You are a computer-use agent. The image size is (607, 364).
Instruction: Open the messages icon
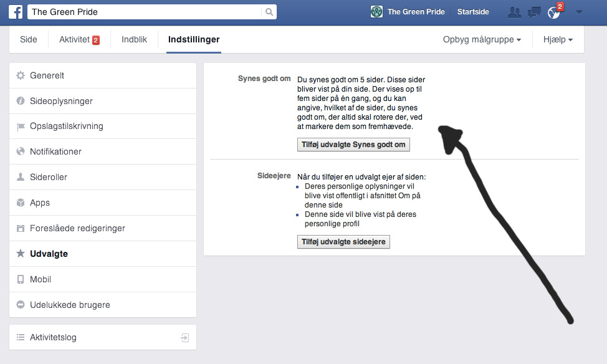(x=533, y=12)
